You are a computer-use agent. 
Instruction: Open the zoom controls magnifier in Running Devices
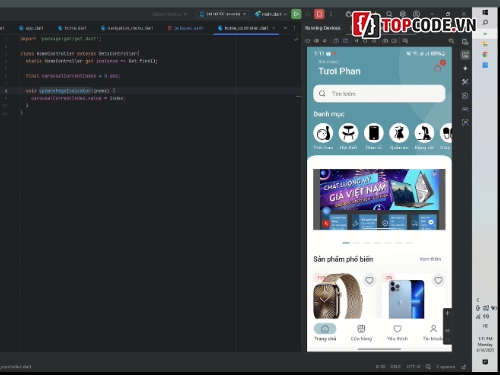click(451, 41)
